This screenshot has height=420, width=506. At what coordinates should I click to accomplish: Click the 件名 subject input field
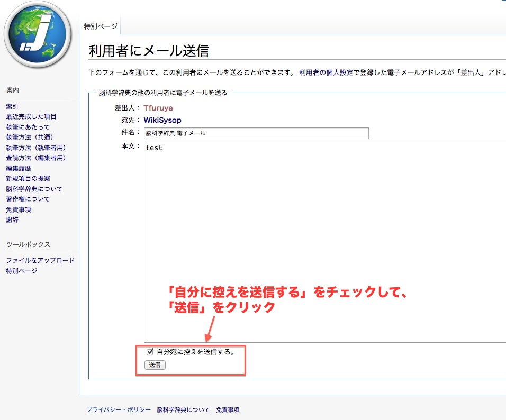256,133
